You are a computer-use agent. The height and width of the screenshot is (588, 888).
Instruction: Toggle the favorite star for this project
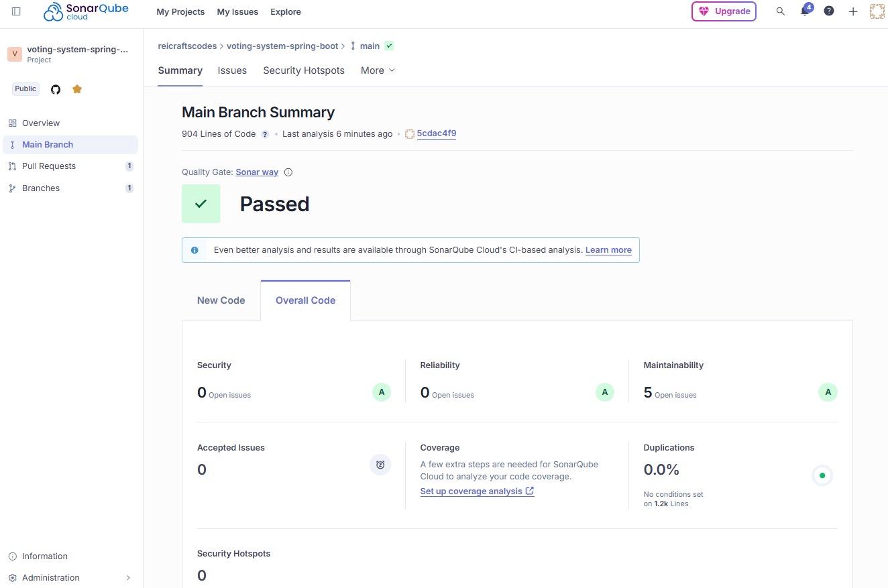click(76, 89)
